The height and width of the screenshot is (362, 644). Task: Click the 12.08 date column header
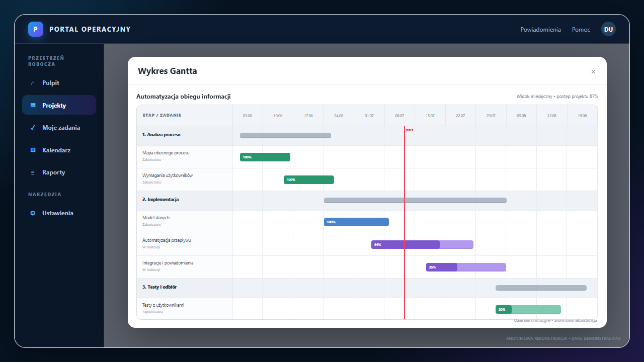click(x=552, y=116)
